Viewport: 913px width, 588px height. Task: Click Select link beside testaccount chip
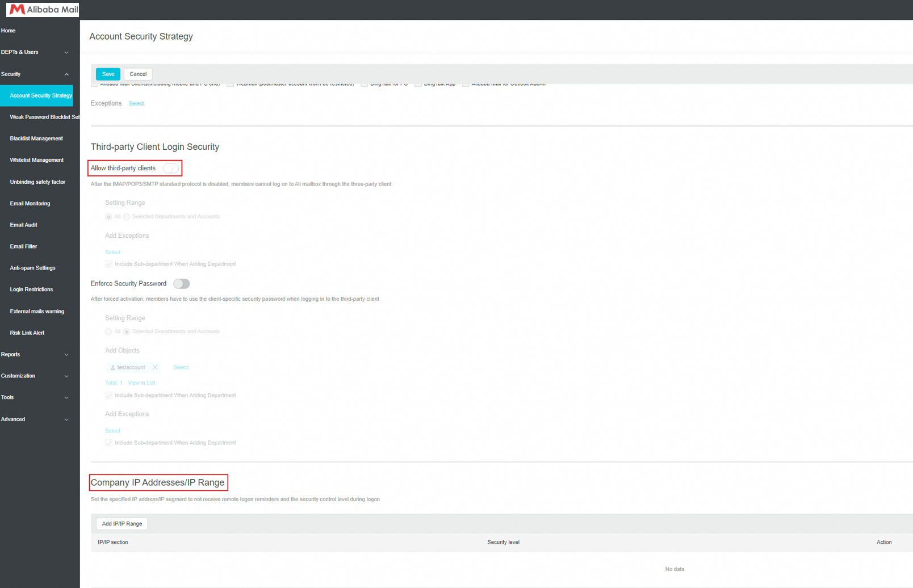point(181,368)
